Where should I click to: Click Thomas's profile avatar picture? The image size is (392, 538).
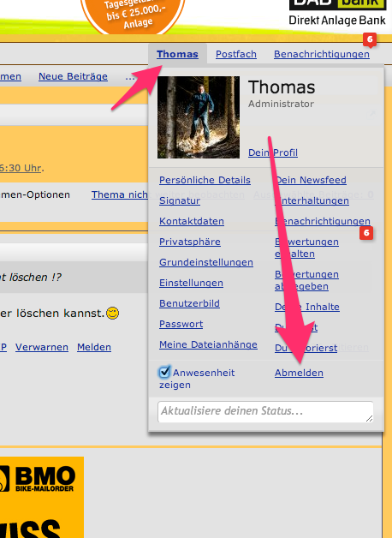tap(199, 117)
